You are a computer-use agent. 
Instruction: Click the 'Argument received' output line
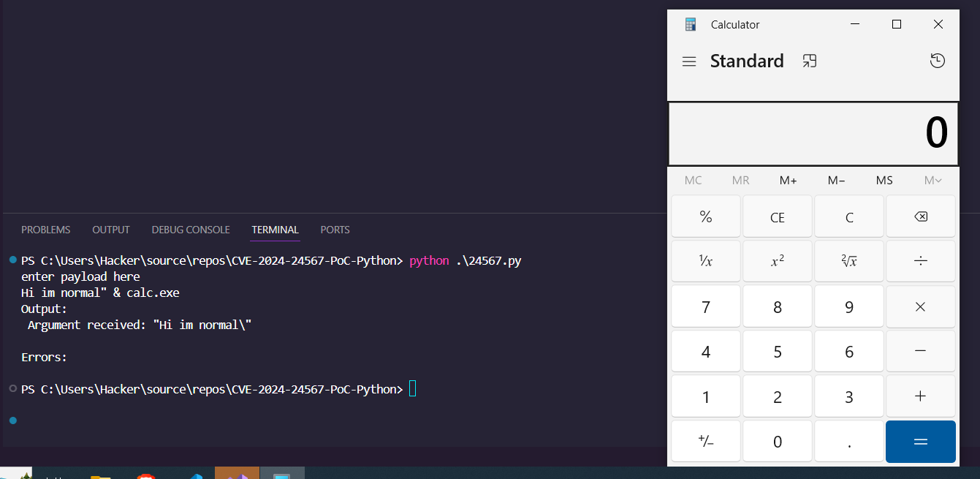[140, 325]
